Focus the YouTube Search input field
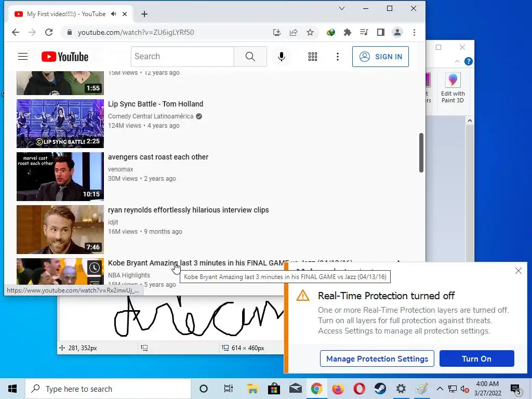 [x=182, y=56]
